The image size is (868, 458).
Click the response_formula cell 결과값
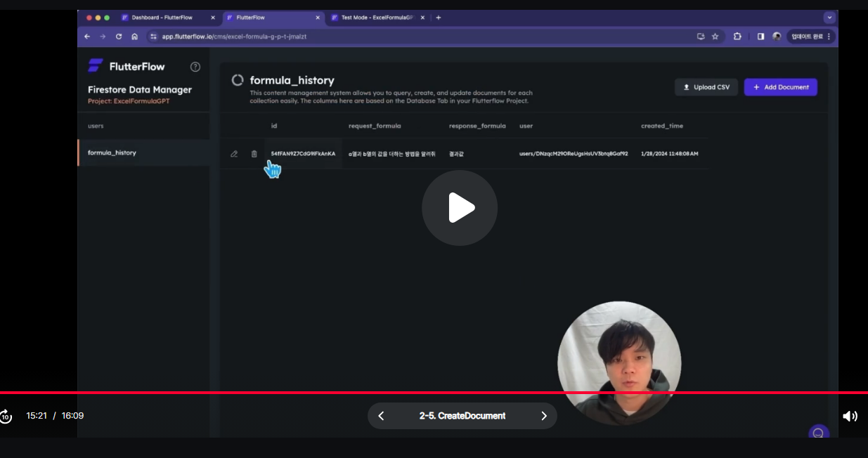click(456, 153)
